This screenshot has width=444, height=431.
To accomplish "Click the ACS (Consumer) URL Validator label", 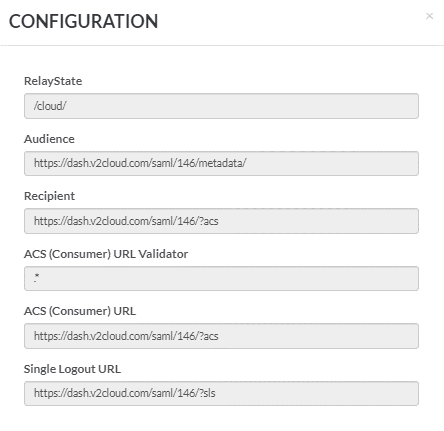I will pyautogui.click(x=106, y=254).
